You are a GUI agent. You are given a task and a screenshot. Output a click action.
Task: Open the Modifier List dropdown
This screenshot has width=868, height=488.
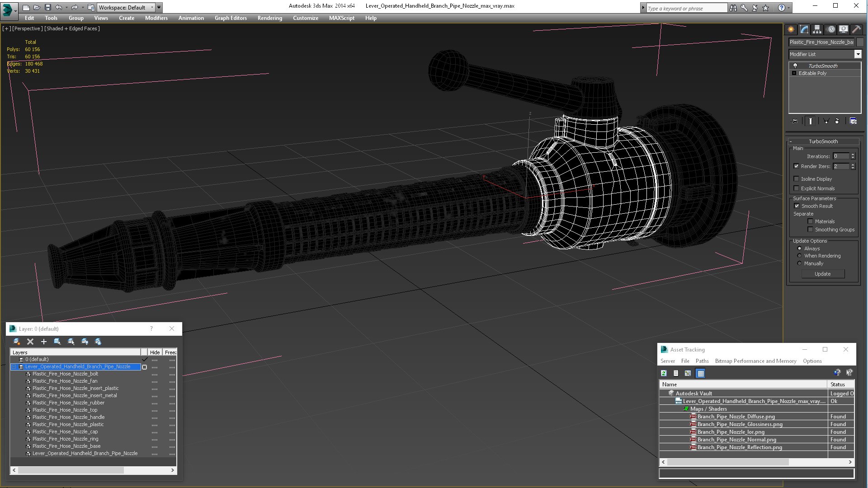858,54
